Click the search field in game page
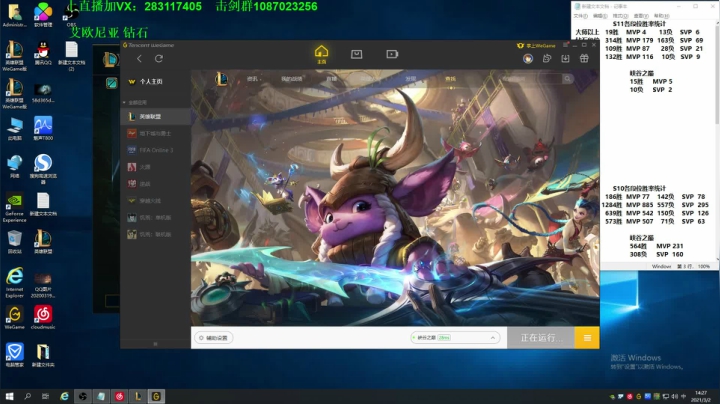This screenshot has height=404, width=720. pos(531,79)
